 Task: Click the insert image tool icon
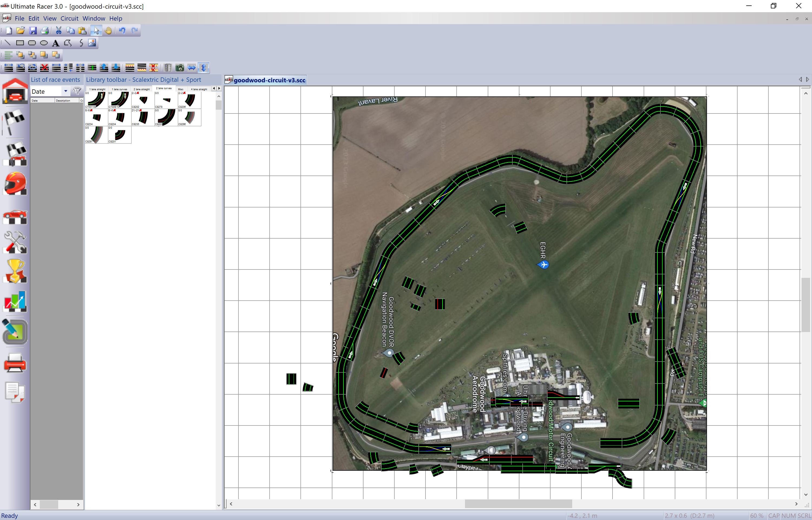click(x=92, y=43)
